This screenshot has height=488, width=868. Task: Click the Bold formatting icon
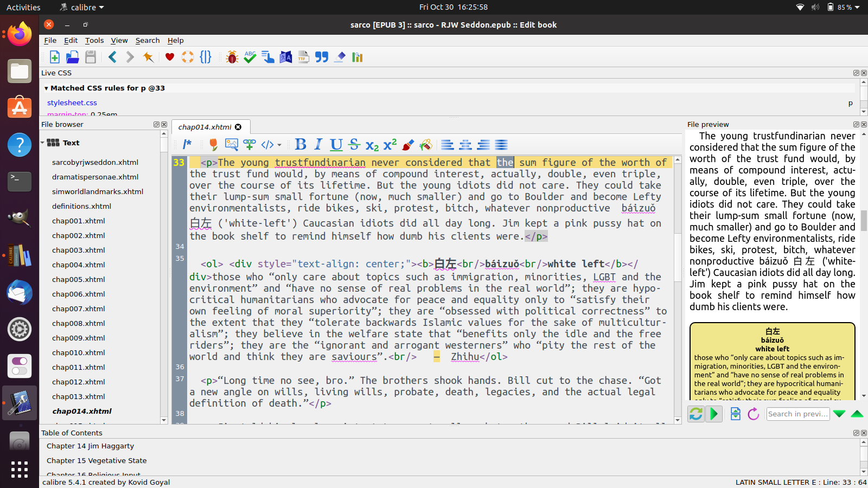301,144
